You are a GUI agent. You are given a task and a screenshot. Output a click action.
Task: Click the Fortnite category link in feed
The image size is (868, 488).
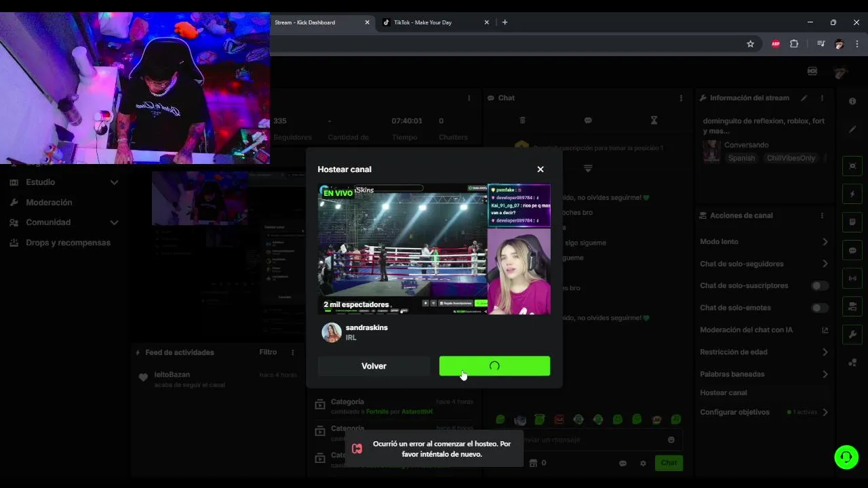pyautogui.click(x=378, y=411)
